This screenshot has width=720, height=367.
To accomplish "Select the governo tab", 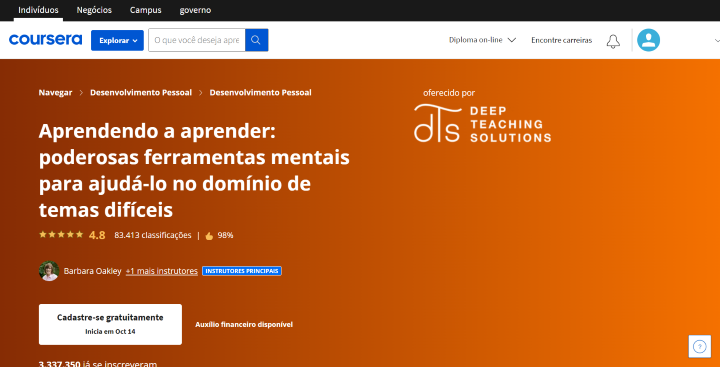I will (x=195, y=10).
